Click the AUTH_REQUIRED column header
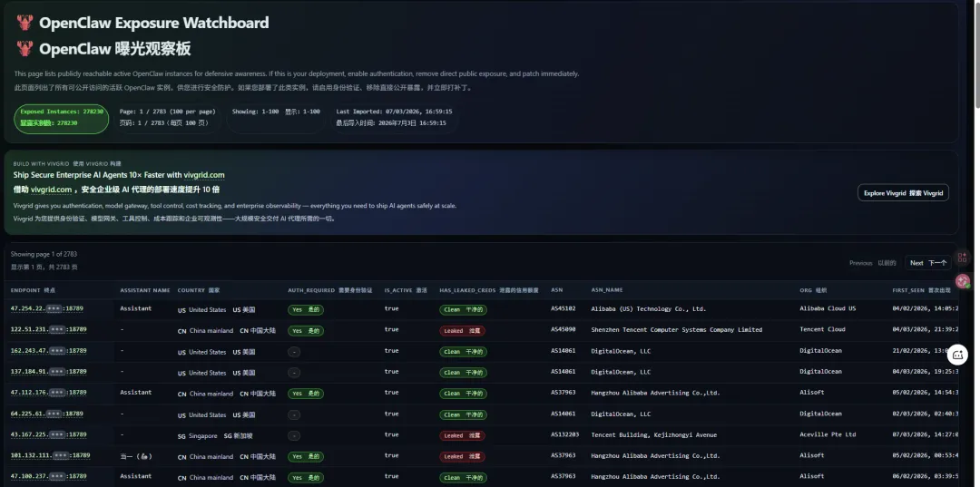Screen dimensions: 980x487 [330, 290]
